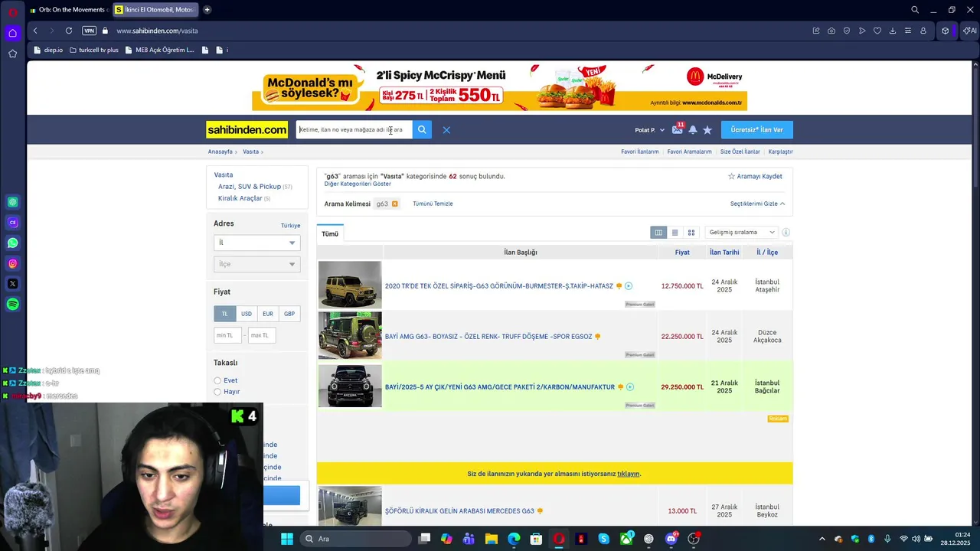The width and height of the screenshot is (980, 551).
Task: Open browser downloads icon
Action: click(x=893, y=31)
